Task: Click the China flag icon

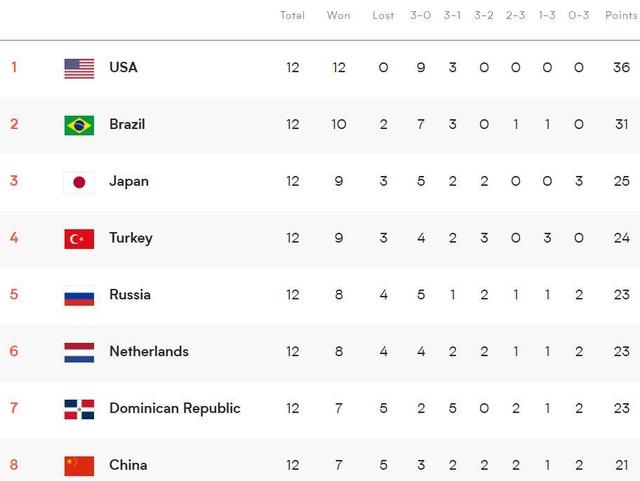Action: 79,465
